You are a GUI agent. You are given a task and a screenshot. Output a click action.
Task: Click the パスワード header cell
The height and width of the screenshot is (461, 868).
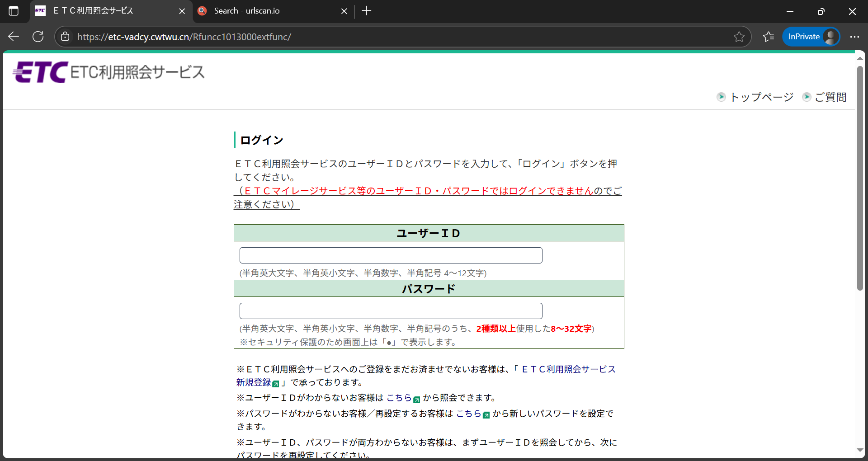point(429,289)
